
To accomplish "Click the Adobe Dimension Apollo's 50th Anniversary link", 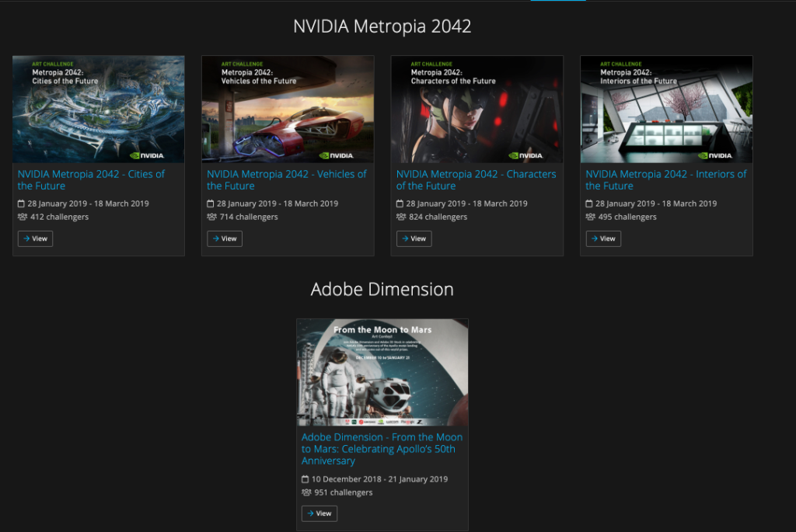I will (382, 449).
